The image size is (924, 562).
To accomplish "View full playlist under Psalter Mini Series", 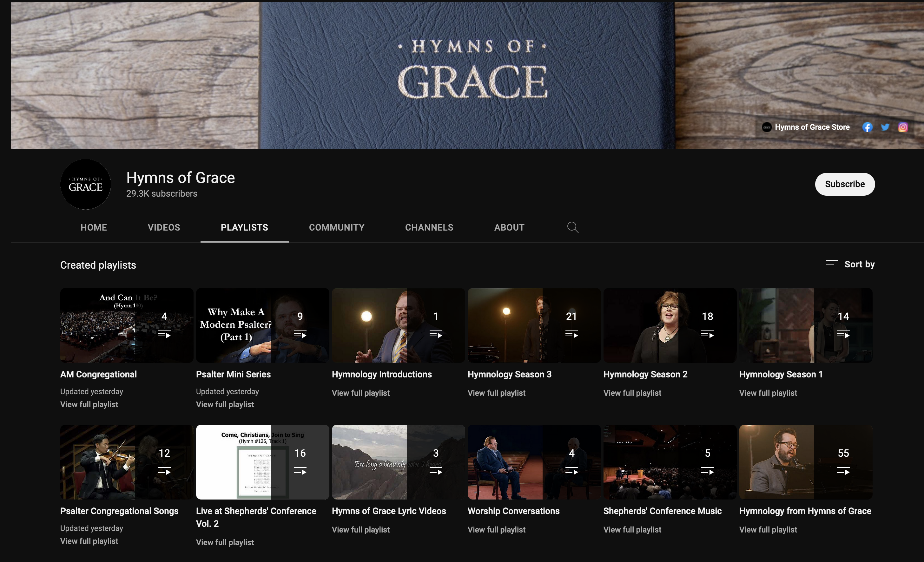I will pyautogui.click(x=225, y=404).
